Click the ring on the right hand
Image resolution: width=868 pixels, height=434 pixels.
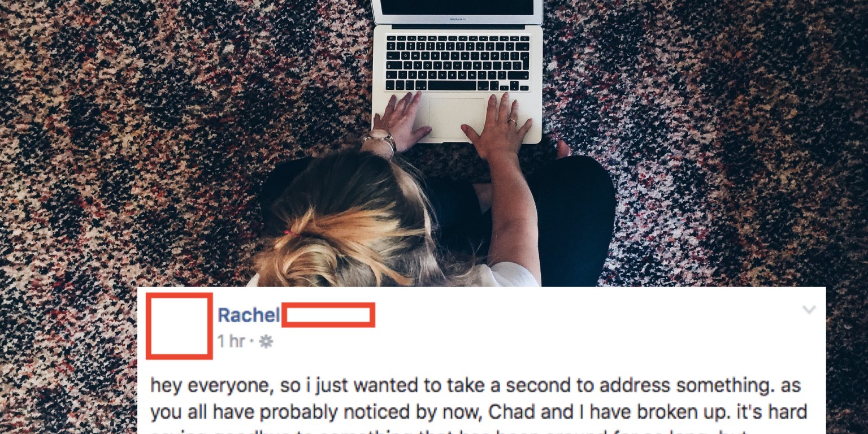512,120
